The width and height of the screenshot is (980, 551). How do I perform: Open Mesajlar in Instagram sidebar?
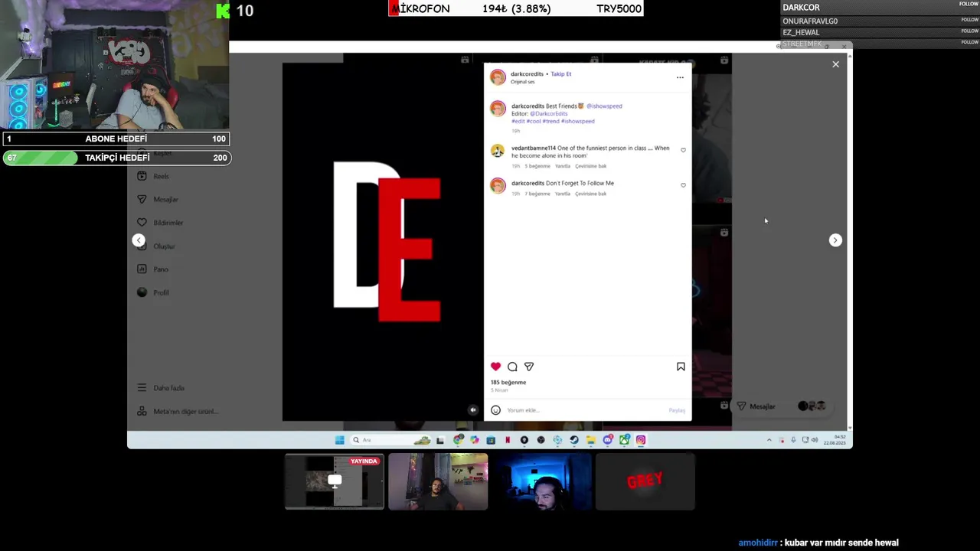click(x=157, y=200)
